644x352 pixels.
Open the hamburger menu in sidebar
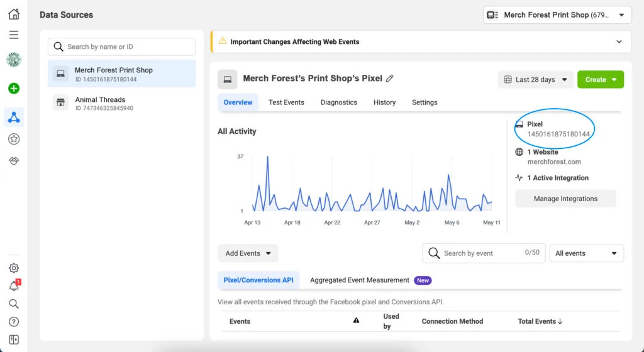tap(14, 35)
